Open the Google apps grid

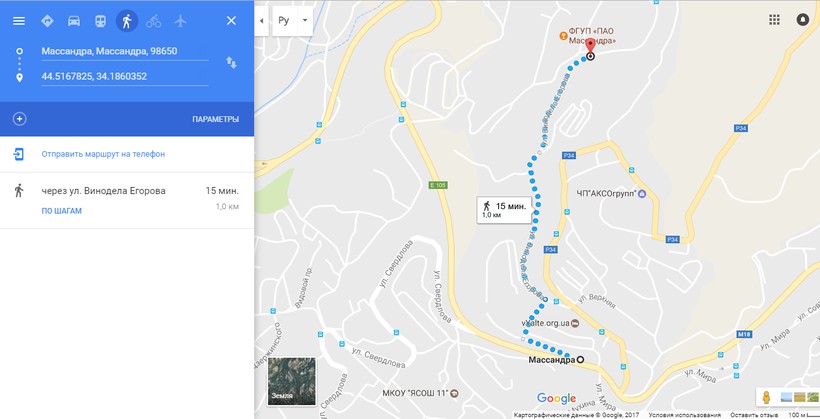(x=775, y=20)
